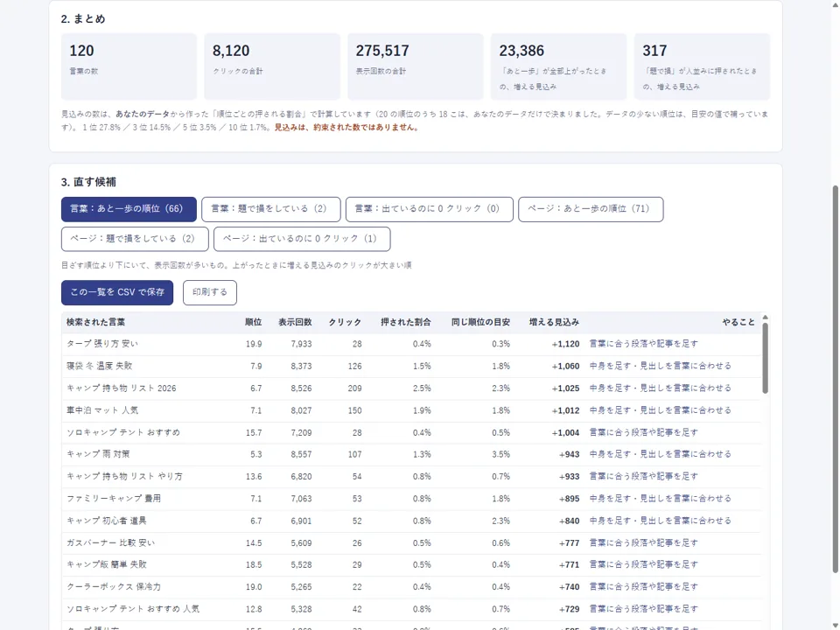The image size is (840, 630).
Task: Switch to 言葉：題で損をしている (2) tab
Action: 271,209
